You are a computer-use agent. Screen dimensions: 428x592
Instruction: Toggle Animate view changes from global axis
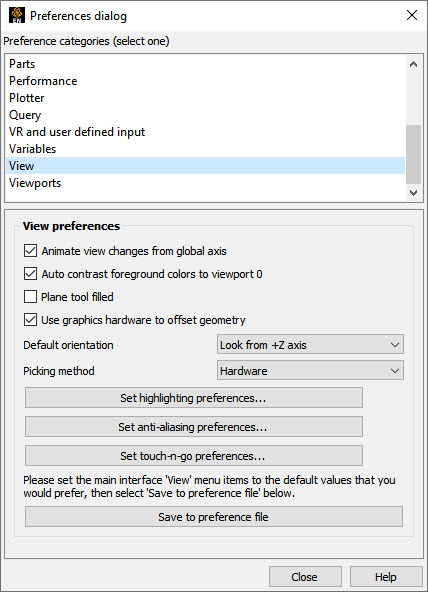pyautogui.click(x=30, y=251)
